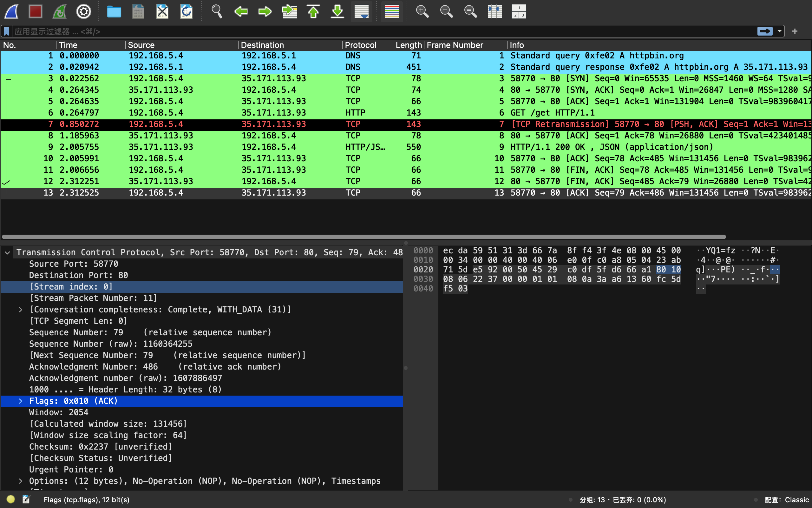
Task: Select packet 9 HTTP 200 OK JSON row
Action: pos(406,147)
